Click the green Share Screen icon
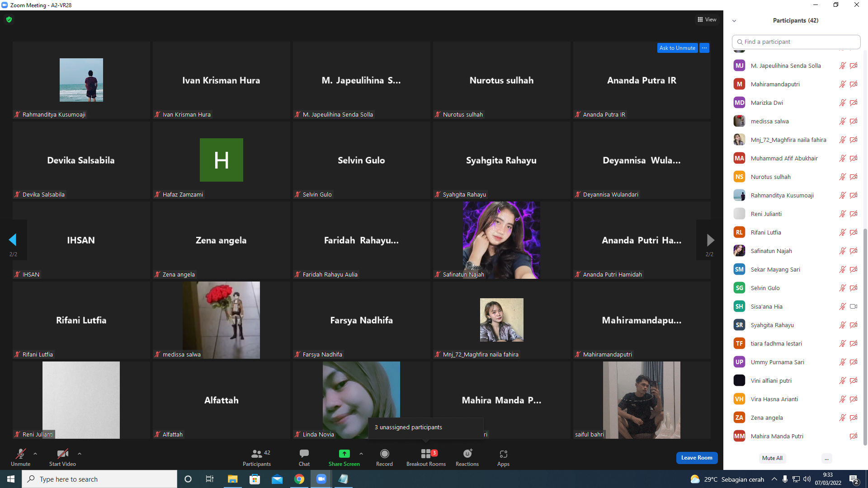 pyautogui.click(x=344, y=454)
